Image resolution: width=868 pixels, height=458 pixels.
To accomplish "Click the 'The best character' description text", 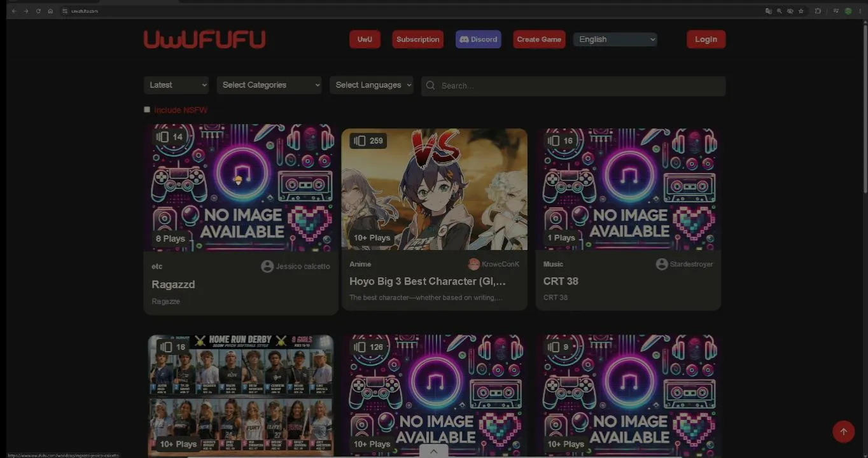I will coord(426,298).
